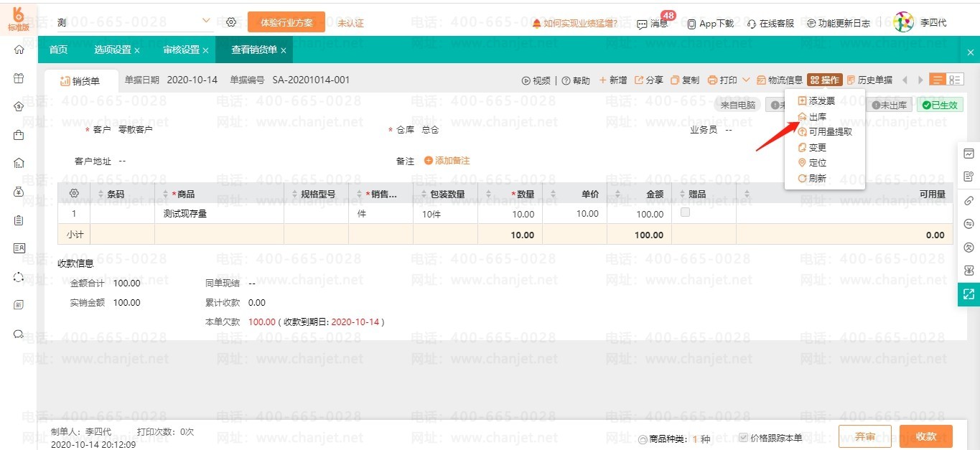Open the Operations (操作) dropdown menu

(824, 80)
